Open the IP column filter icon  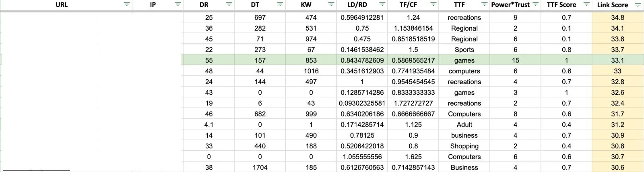(178, 4)
